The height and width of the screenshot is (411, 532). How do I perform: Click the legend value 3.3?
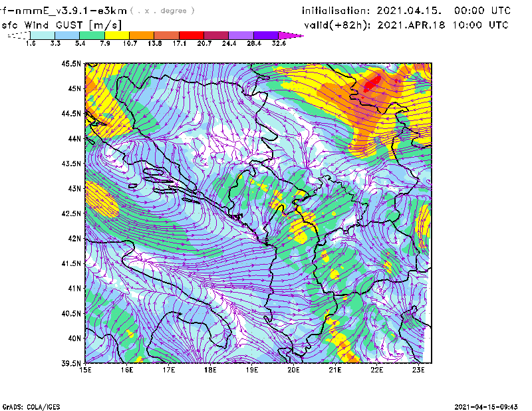tap(55, 43)
